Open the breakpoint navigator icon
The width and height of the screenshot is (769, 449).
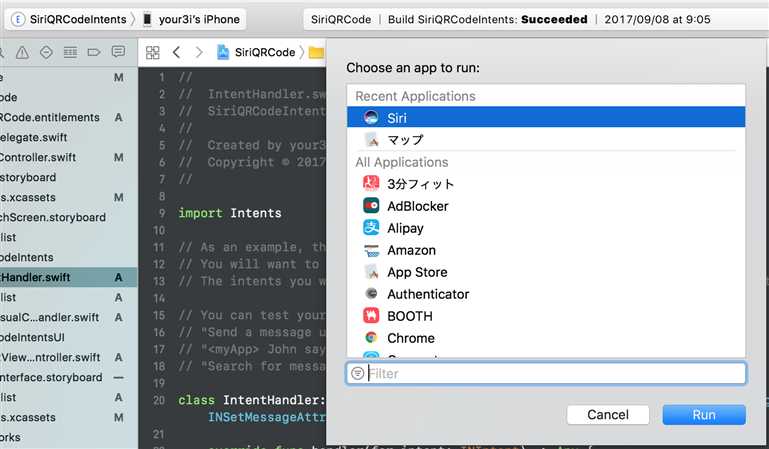click(94, 52)
